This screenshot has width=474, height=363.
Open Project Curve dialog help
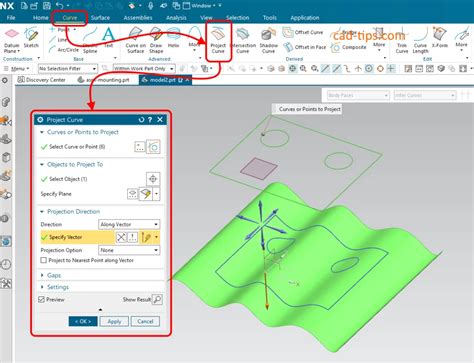(x=150, y=120)
